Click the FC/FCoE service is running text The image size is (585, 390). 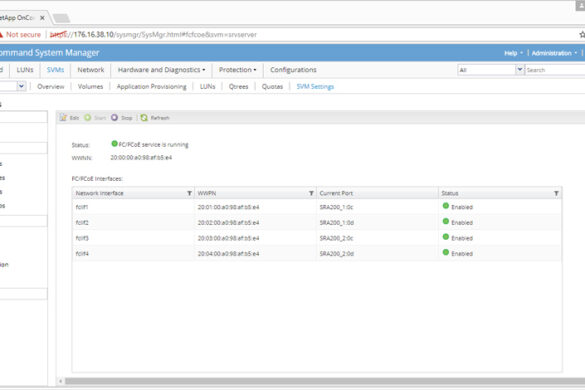(154, 144)
